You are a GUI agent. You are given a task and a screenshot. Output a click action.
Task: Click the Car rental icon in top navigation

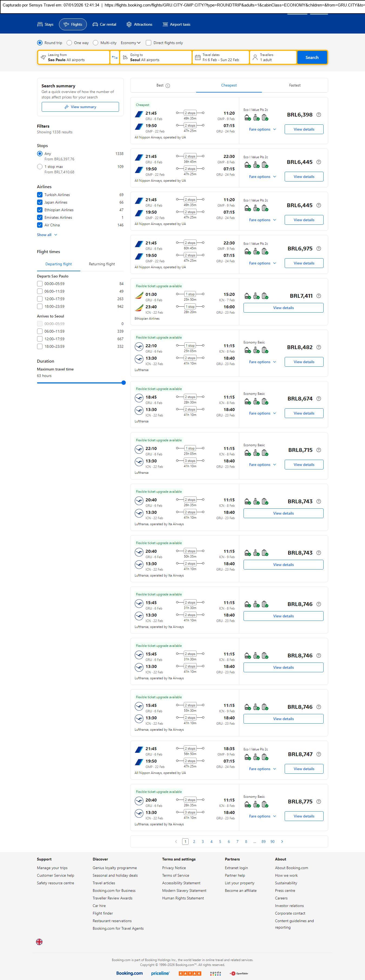pyautogui.click(x=95, y=24)
